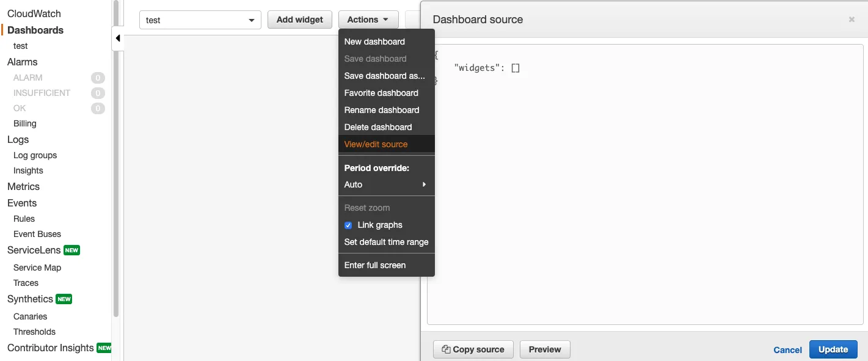Screen dimensions: 868x361
Task: Open the ALARM count badge
Action: pos(98,78)
